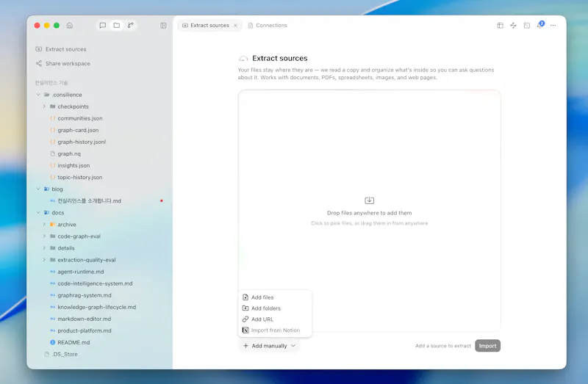
Task: Open the table layout icon in top toolbar
Action: pyautogui.click(x=500, y=26)
